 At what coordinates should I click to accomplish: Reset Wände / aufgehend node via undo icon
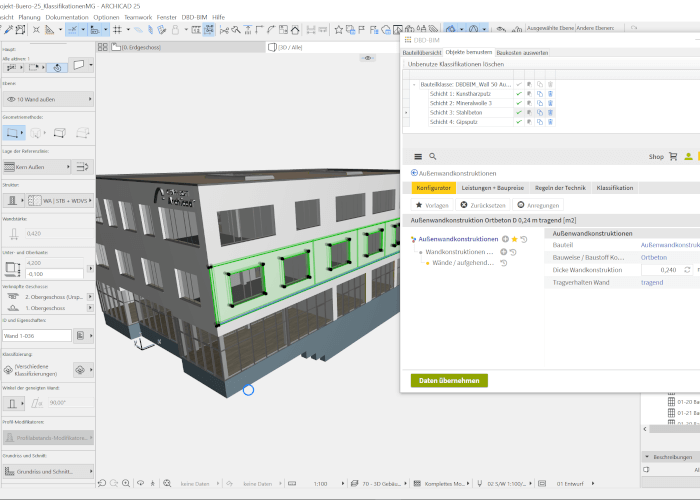[x=504, y=263]
